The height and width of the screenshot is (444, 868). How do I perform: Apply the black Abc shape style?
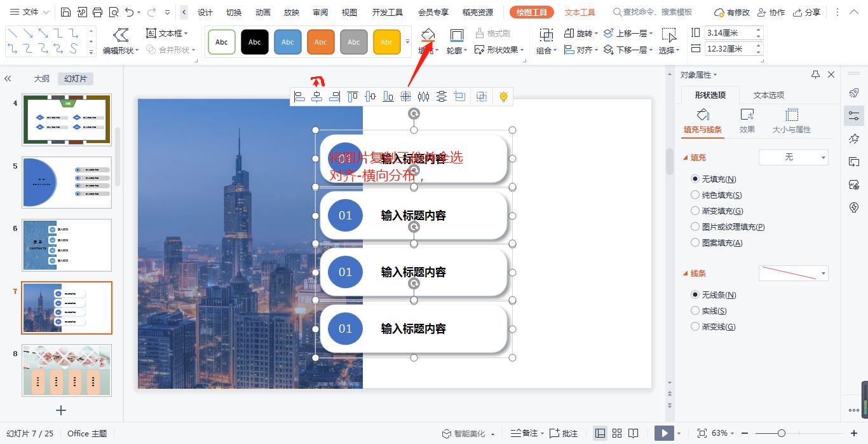click(254, 42)
